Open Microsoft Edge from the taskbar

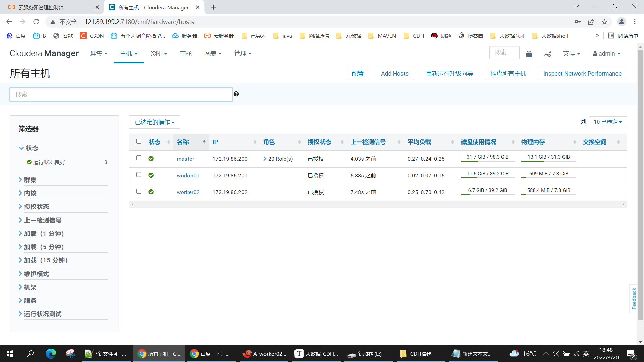coord(51,354)
